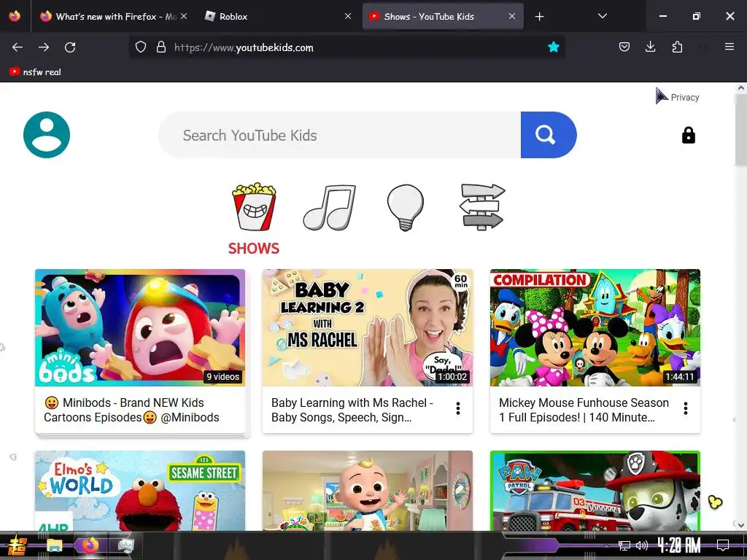Switch to the Roblox tab
Viewport: 747px width, 560px height.
tap(278, 17)
